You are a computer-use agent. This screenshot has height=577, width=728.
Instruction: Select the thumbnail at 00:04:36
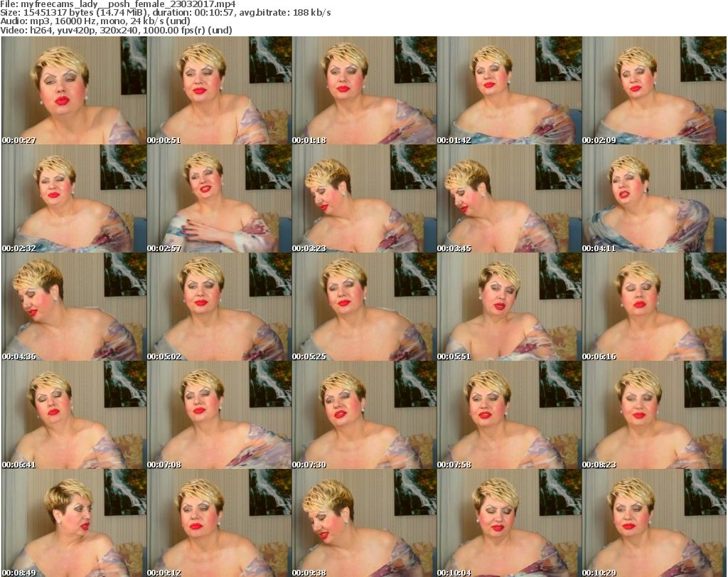pyautogui.click(x=74, y=307)
